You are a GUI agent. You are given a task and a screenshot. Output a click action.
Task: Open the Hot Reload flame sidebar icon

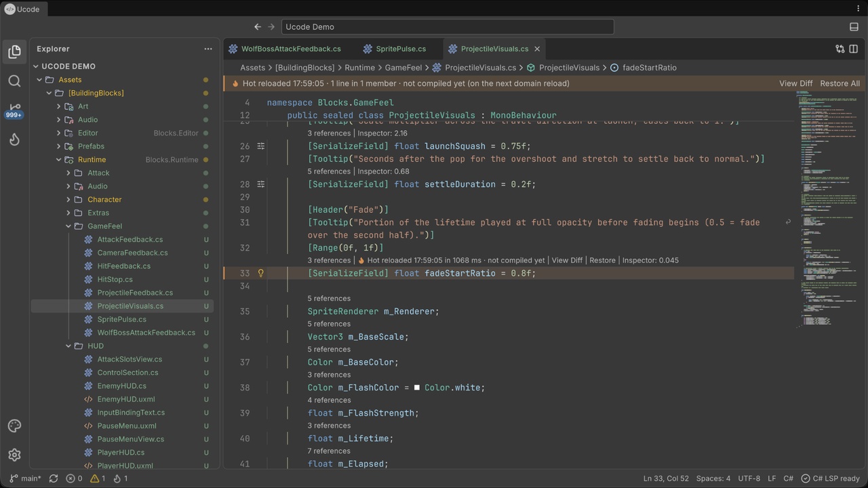click(14, 140)
